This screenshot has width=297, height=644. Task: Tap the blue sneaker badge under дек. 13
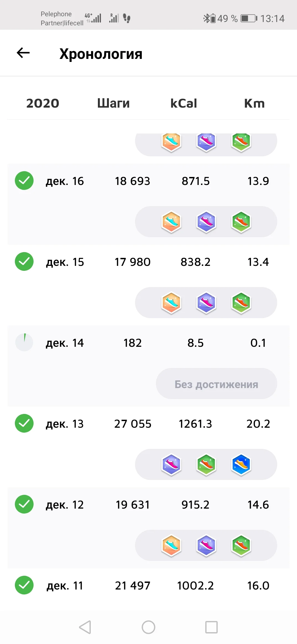[x=241, y=465]
